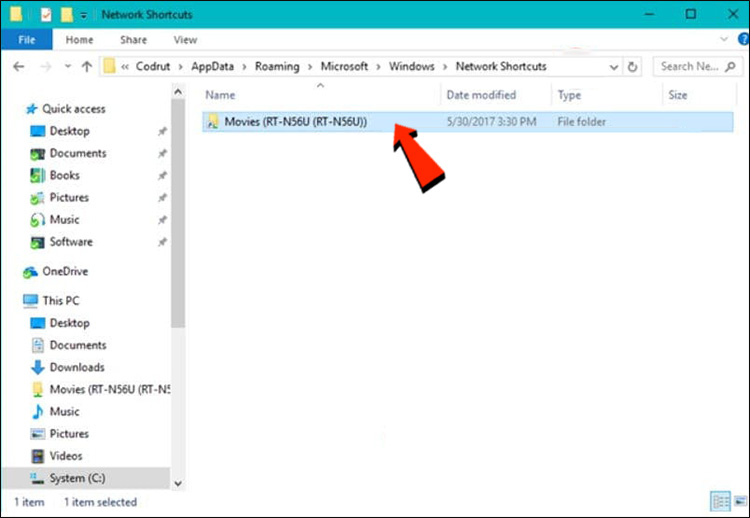Click Codrut in the address path
This screenshot has width=750, height=518.
(153, 66)
